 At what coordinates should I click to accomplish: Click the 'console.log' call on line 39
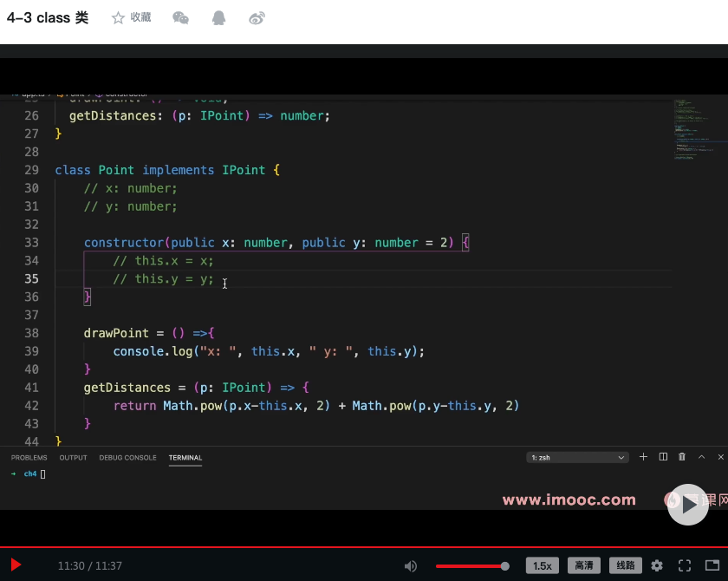[153, 351]
